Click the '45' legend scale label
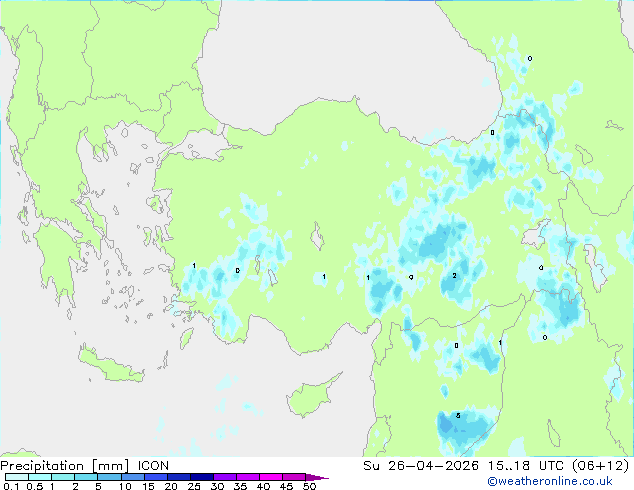Screen dimensions: 634x490 (286, 486)
